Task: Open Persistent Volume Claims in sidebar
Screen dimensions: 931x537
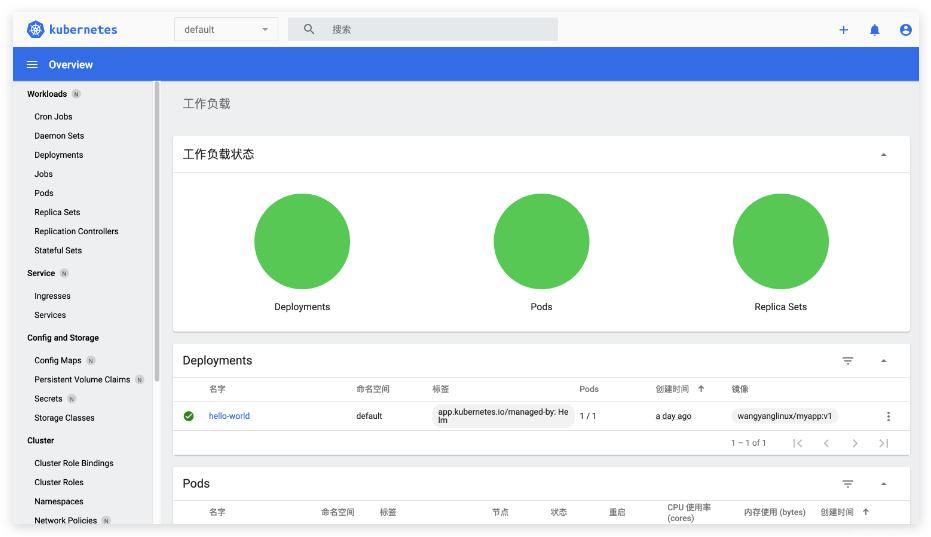Action: point(82,379)
